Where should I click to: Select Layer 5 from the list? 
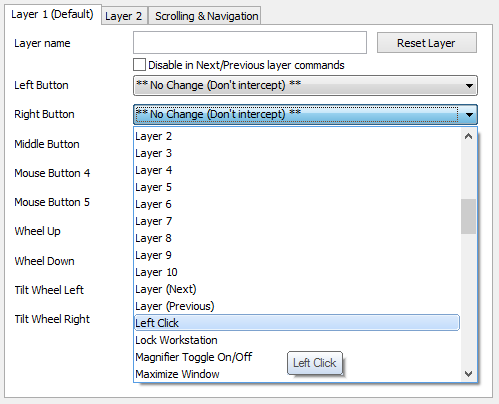coord(297,187)
